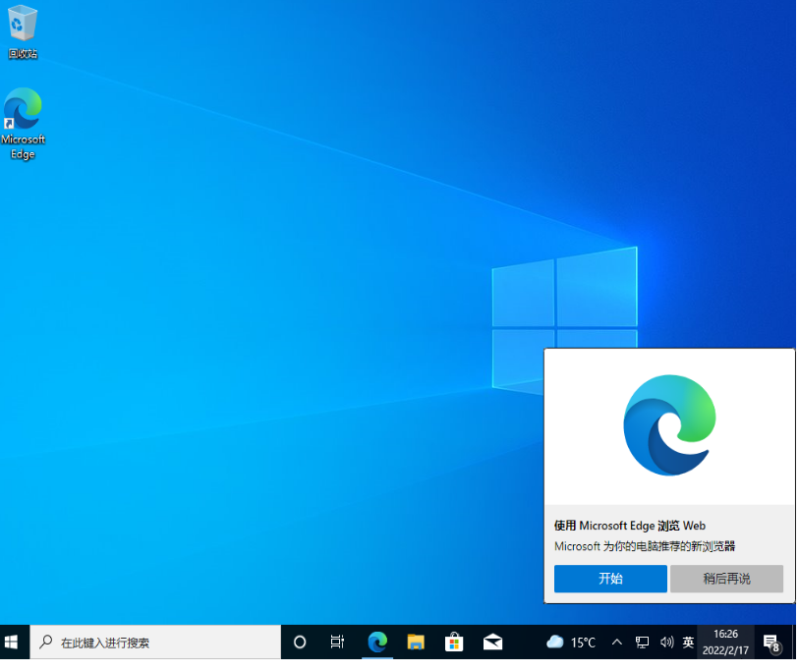Viewport: 799px width, 672px height.
Task: Open File Explorer from the taskbar
Action: (x=416, y=643)
